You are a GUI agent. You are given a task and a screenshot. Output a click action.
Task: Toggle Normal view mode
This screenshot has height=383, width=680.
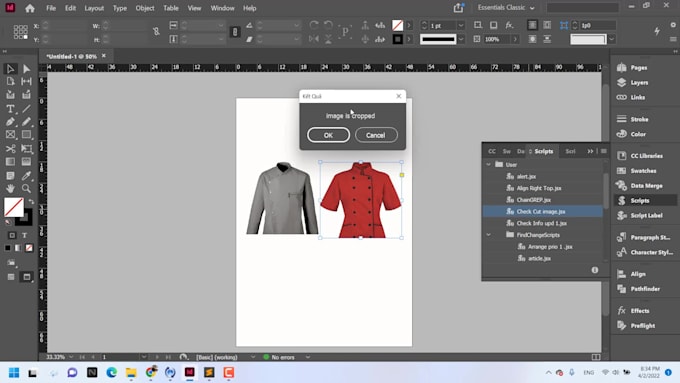[x=11, y=277]
